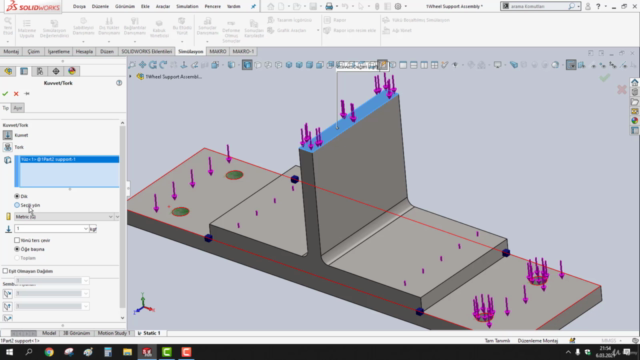Enable the Yönü ters çevir checkbox
This screenshot has width=640, height=360.
pyautogui.click(x=17, y=240)
